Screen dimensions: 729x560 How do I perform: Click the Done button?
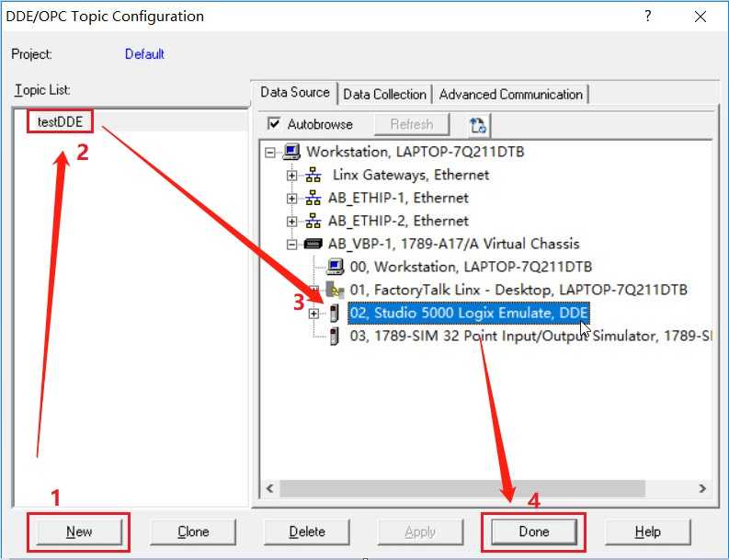coord(534,531)
